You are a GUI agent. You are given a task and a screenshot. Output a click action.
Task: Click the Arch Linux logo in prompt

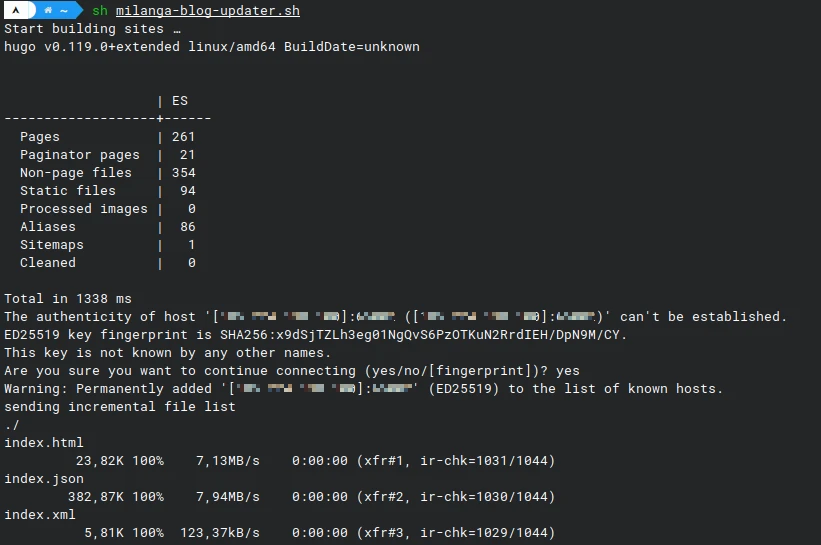point(18,10)
